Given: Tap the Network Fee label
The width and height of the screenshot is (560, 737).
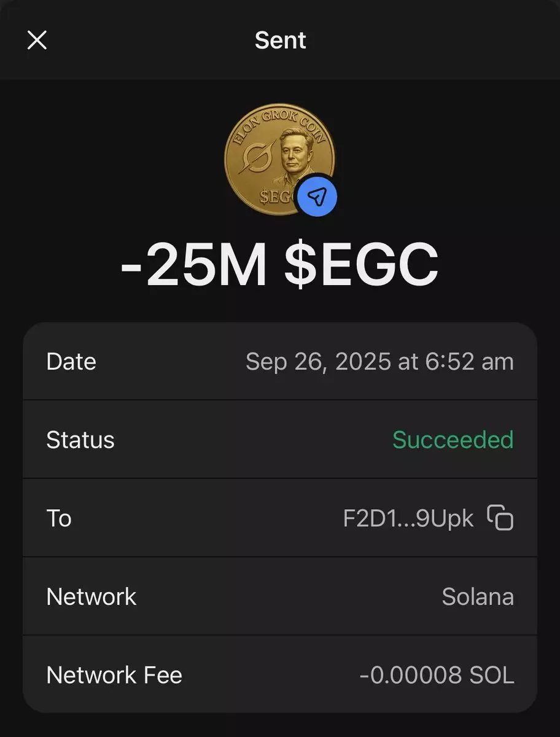Looking at the screenshot, I should (x=114, y=676).
